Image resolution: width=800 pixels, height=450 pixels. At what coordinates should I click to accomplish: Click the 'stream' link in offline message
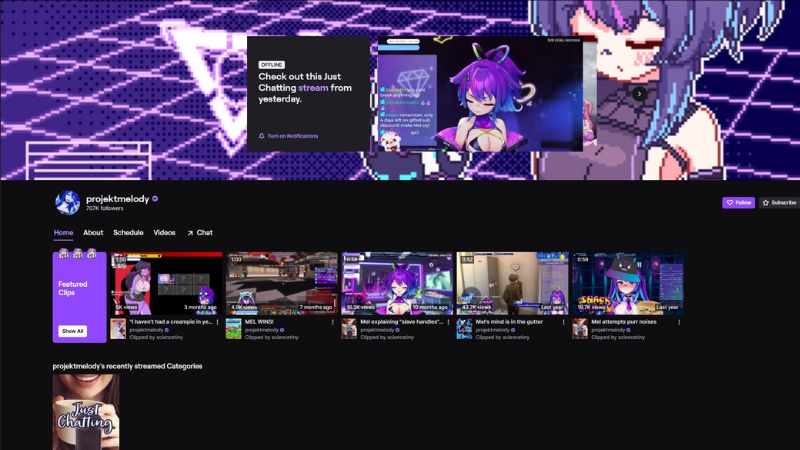[313, 88]
